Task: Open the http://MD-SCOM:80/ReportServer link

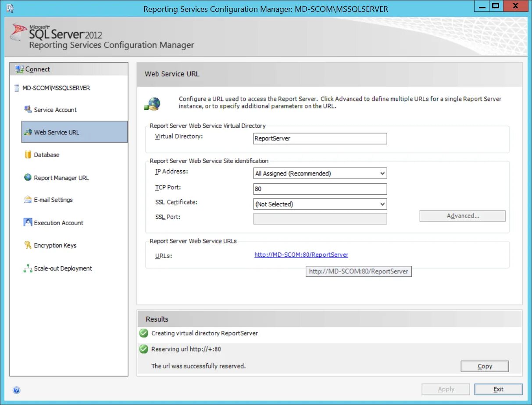Action: [x=301, y=254]
